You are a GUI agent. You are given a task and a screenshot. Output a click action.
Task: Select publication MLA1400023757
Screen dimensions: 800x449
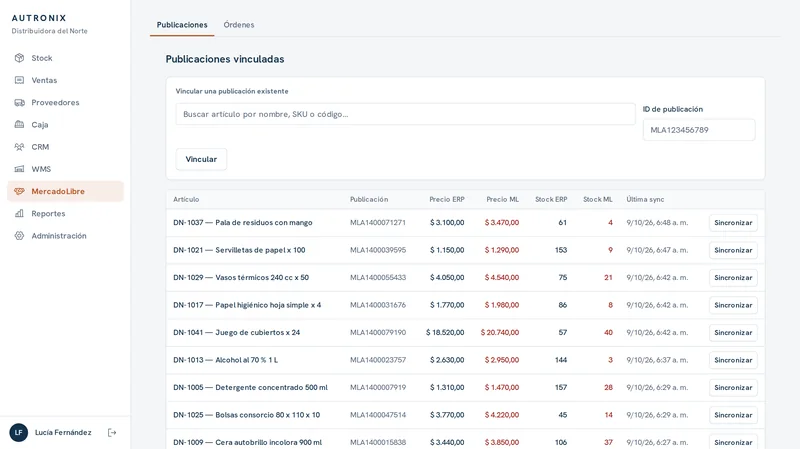[x=378, y=360]
